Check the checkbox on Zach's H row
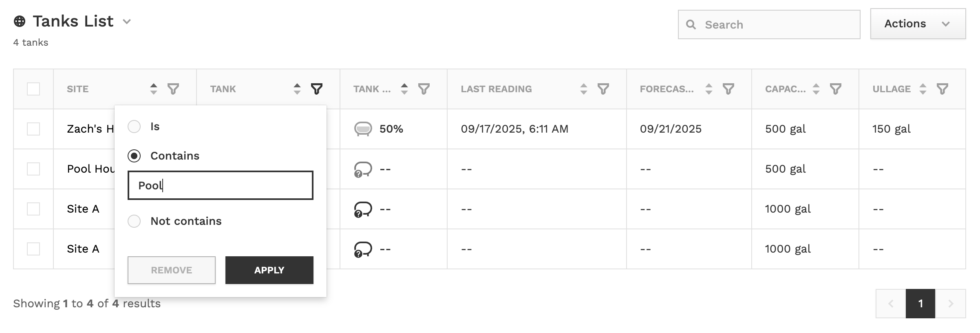Image resolution: width=980 pixels, height=333 pixels. [x=33, y=129]
